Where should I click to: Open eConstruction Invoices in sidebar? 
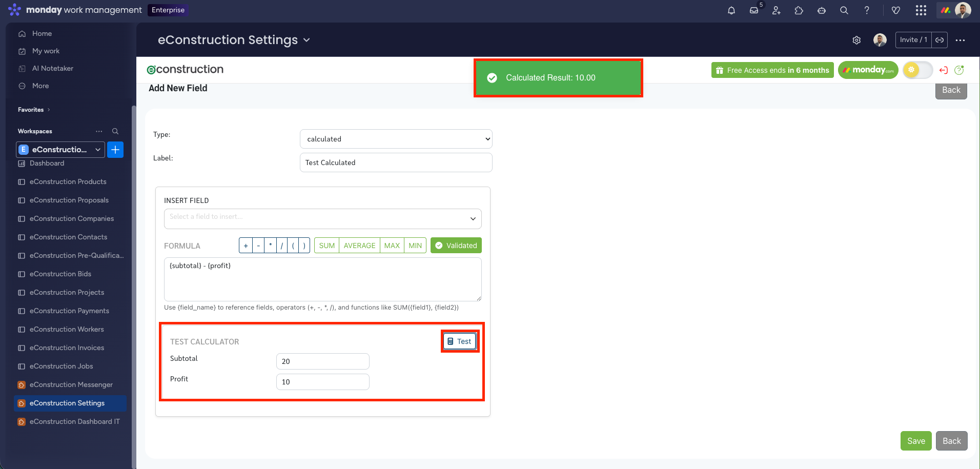click(x=67, y=348)
